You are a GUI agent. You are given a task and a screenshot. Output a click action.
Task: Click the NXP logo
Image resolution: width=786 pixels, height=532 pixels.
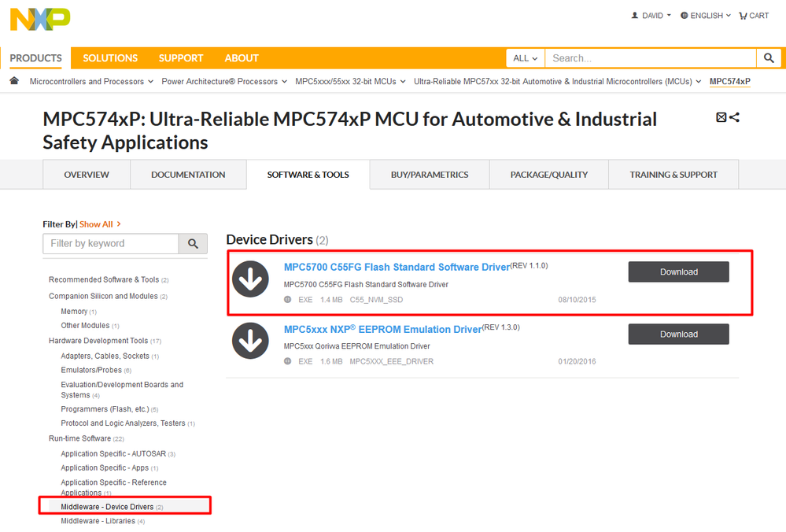pos(40,19)
